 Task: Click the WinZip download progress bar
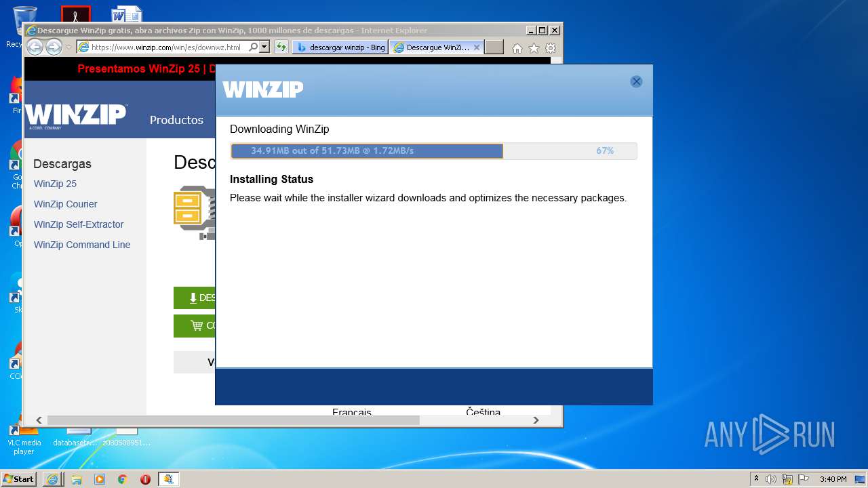(433, 151)
